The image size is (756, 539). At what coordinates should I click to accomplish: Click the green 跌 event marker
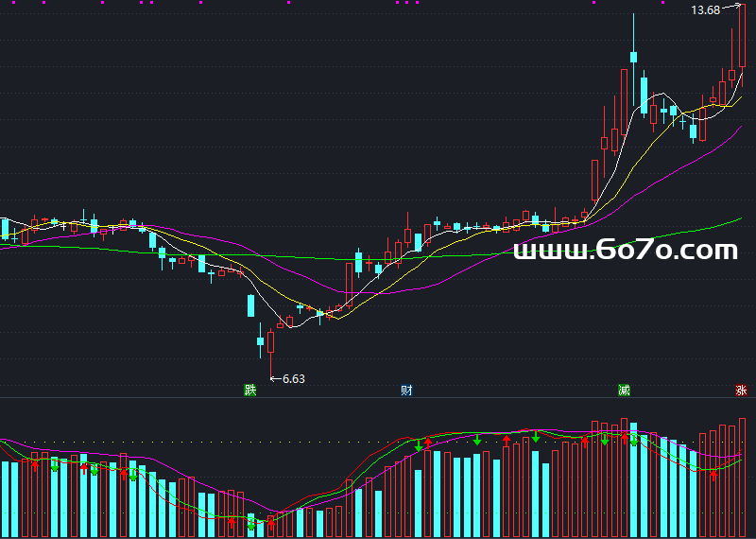pos(249,390)
